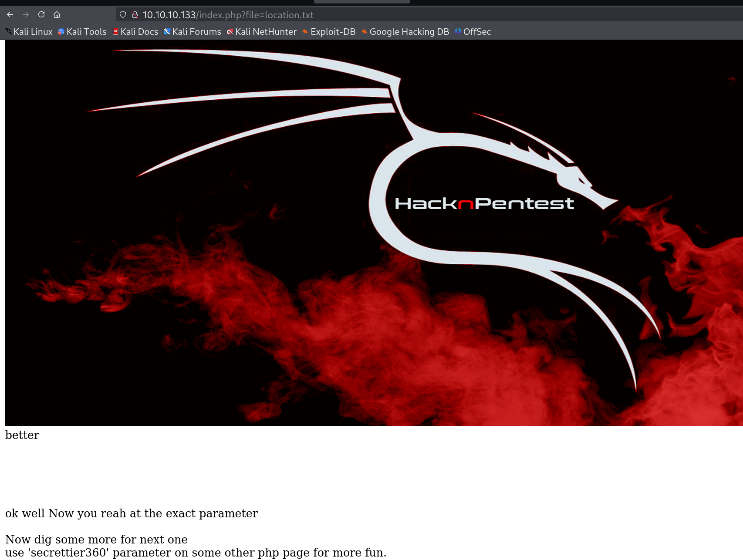The height and width of the screenshot is (560, 743).
Task: Click the "ok well Now you reah" line
Action: [x=132, y=513]
